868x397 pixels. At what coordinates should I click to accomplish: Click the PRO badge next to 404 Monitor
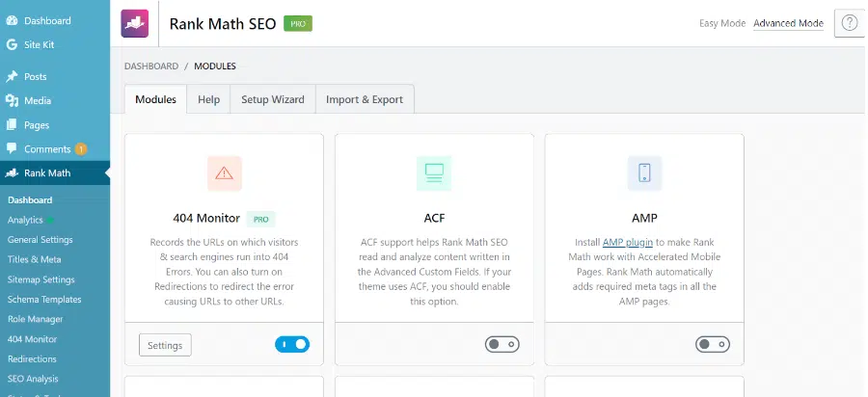tap(260, 219)
